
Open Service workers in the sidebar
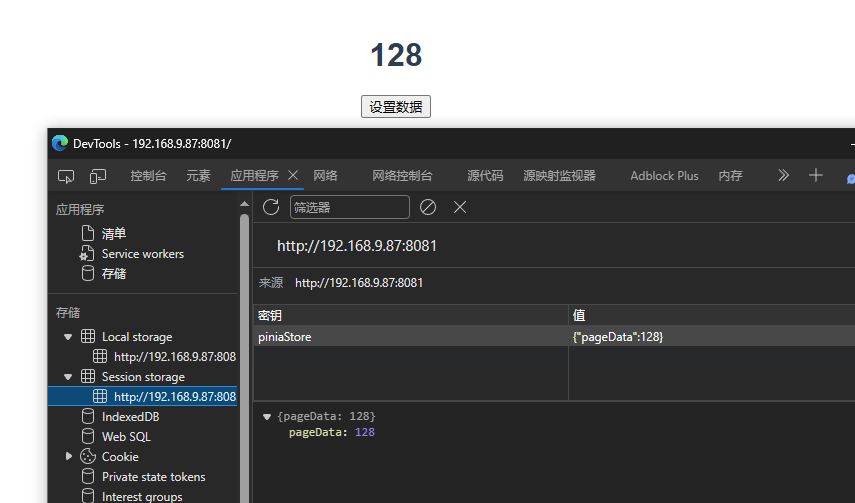coord(143,254)
